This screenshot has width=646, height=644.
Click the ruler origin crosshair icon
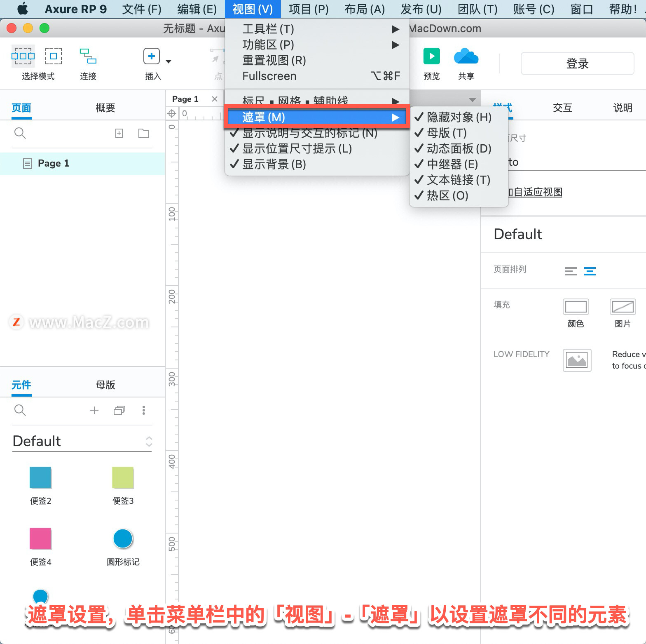(x=172, y=113)
